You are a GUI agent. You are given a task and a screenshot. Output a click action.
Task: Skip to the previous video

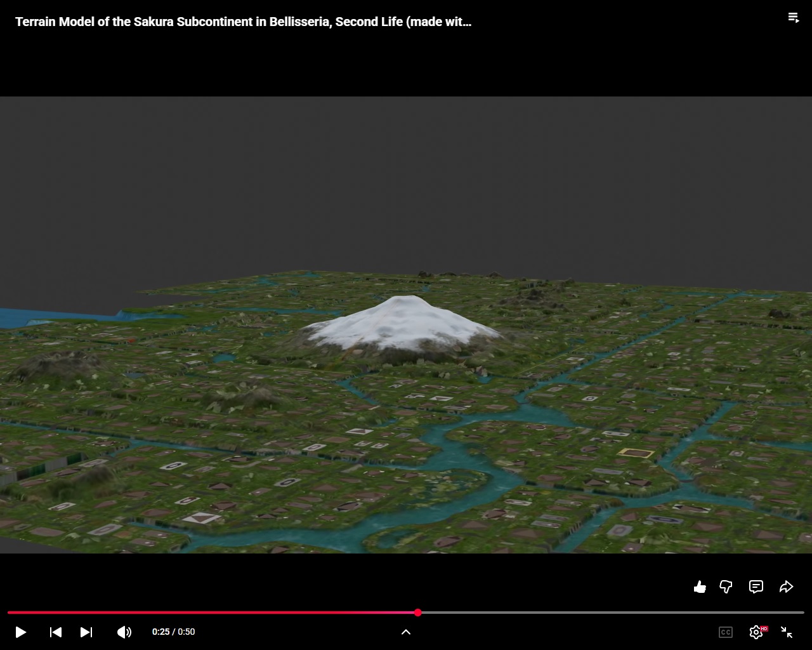click(56, 632)
